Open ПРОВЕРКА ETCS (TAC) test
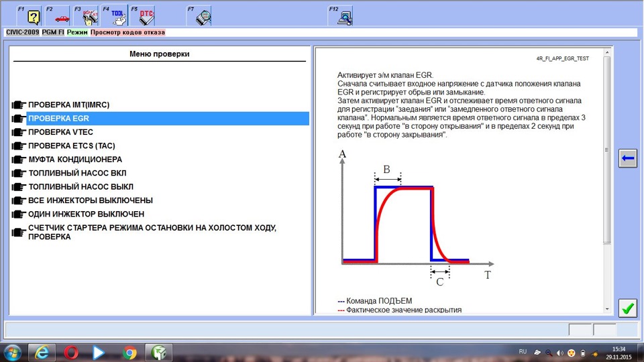Screen dimensions: 644x362 72,145
